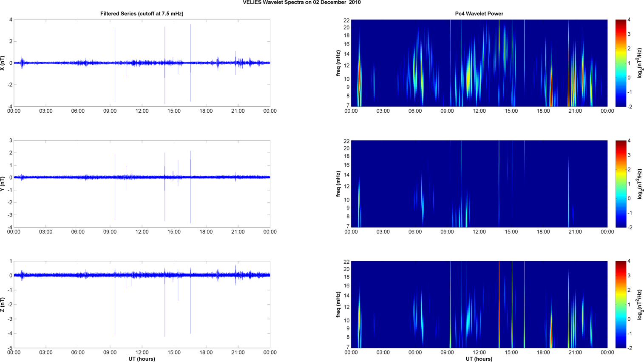Screen dimensions: 644x362
Task: Click the bottom spectrogram's colorbar
Action: tap(621, 305)
